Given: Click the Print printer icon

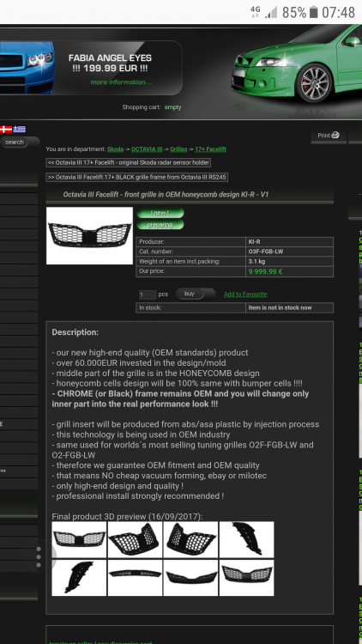Looking at the screenshot, I should (335, 135).
